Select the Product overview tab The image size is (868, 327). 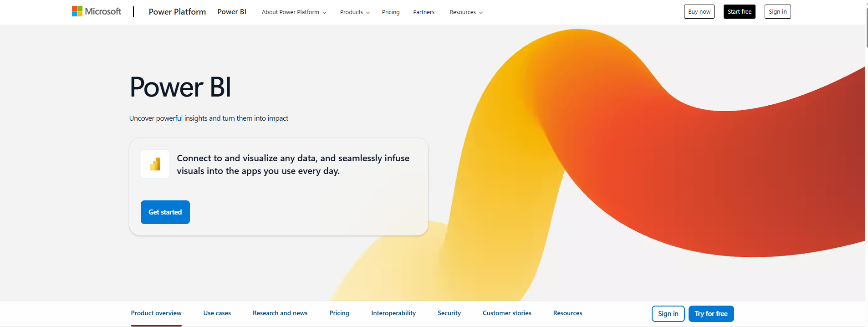[156, 313]
